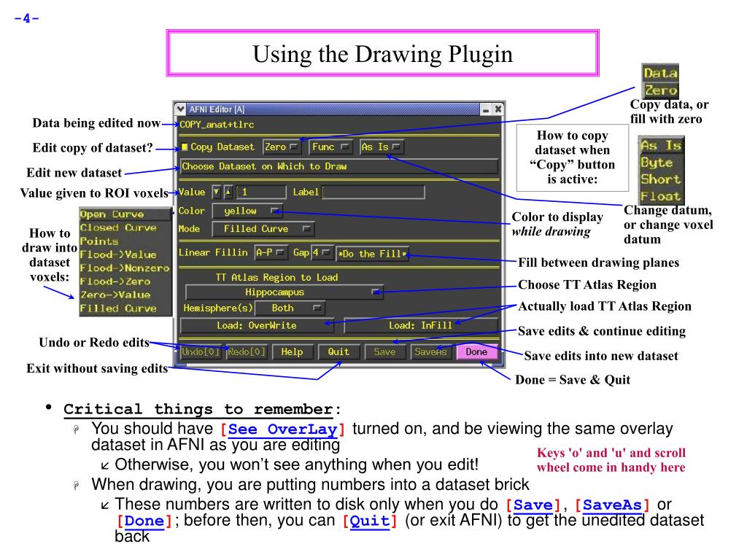Select Data in copy options menu
This screenshot has height=560, width=747.
point(660,74)
